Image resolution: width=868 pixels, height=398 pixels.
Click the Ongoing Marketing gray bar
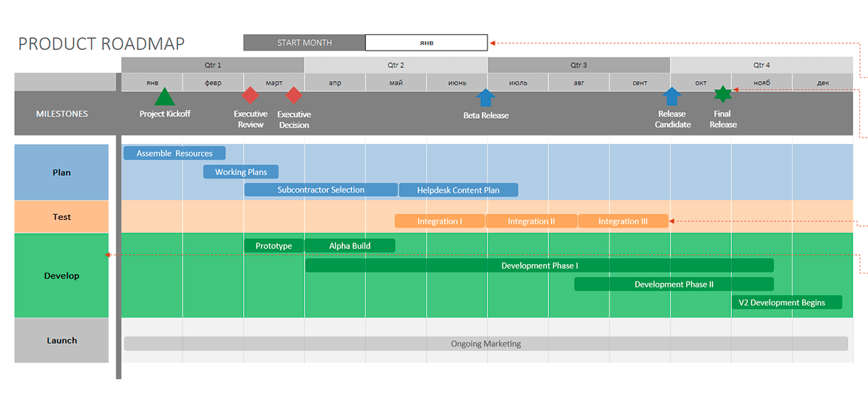pos(485,344)
